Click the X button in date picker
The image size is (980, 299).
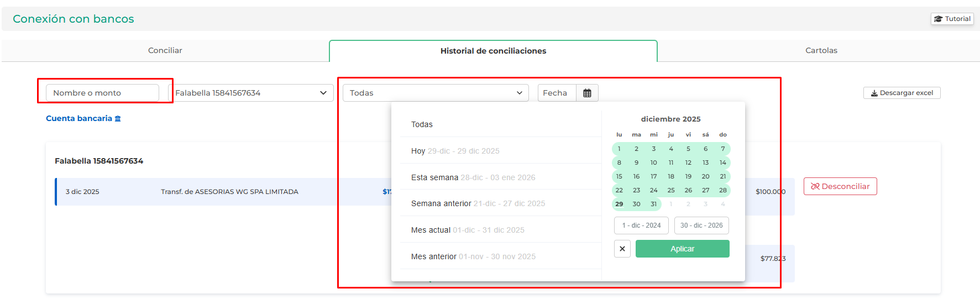pos(622,249)
